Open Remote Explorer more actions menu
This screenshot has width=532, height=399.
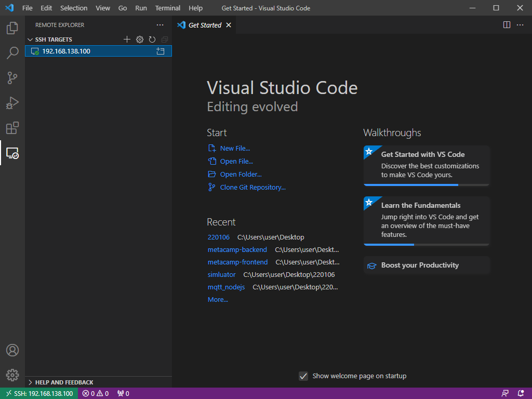coord(160,25)
